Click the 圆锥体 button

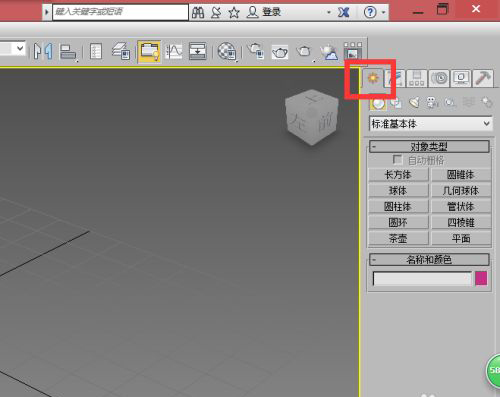pos(461,174)
